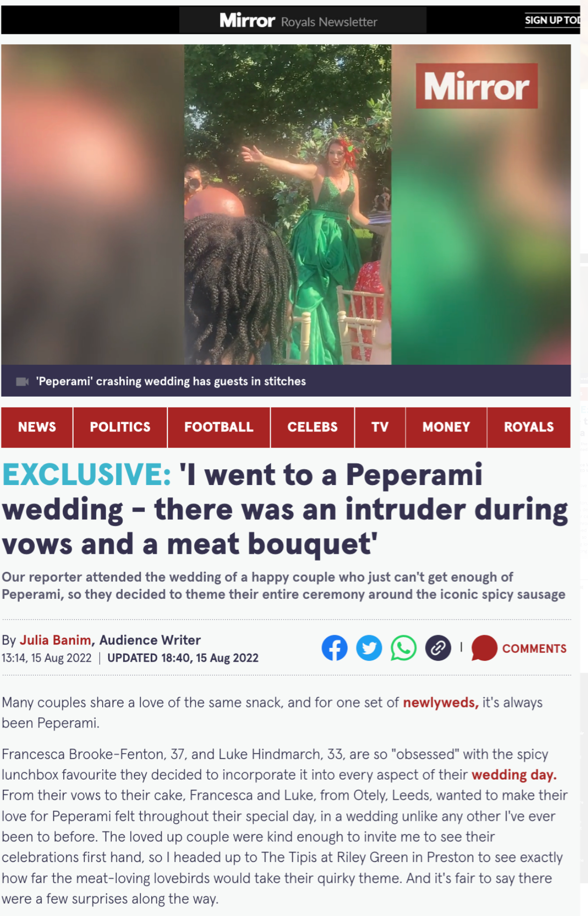
Task: Open comments via speech bubble icon
Action: pos(484,647)
